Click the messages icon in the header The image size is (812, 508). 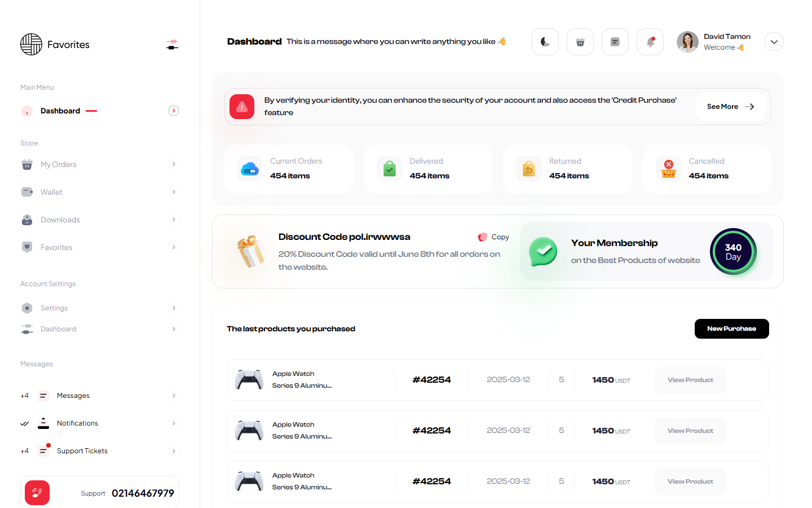[x=615, y=42]
